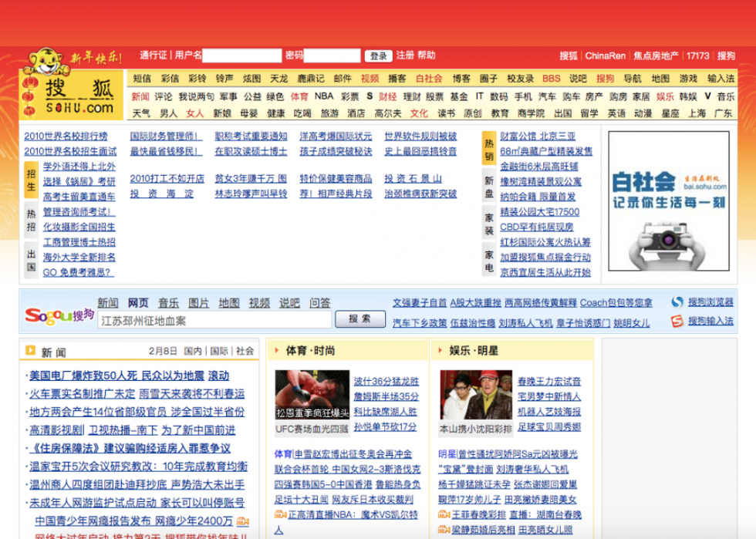
Task: Open 广东 navigation item
Action: pyautogui.click(x=723, y=113)
